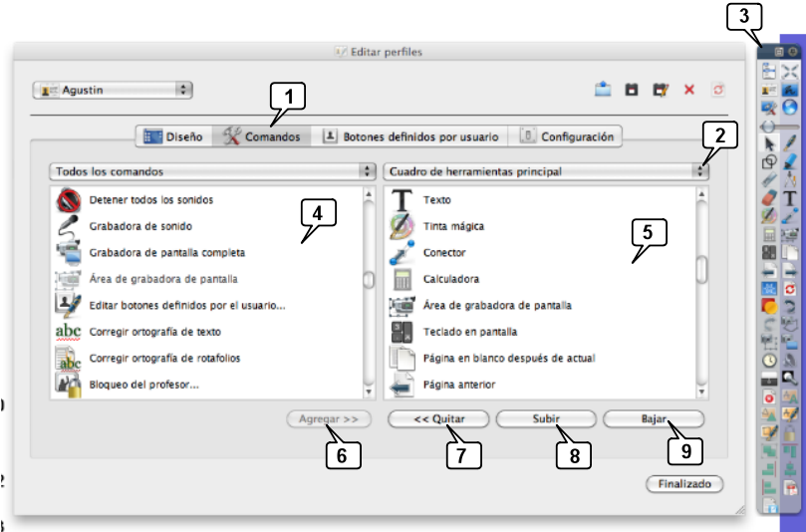Image resolution: width=806 pixels, height=532 pixels.
Task: Pick the Text tool in the side toolbox
Action: click(x=790, y=197)
